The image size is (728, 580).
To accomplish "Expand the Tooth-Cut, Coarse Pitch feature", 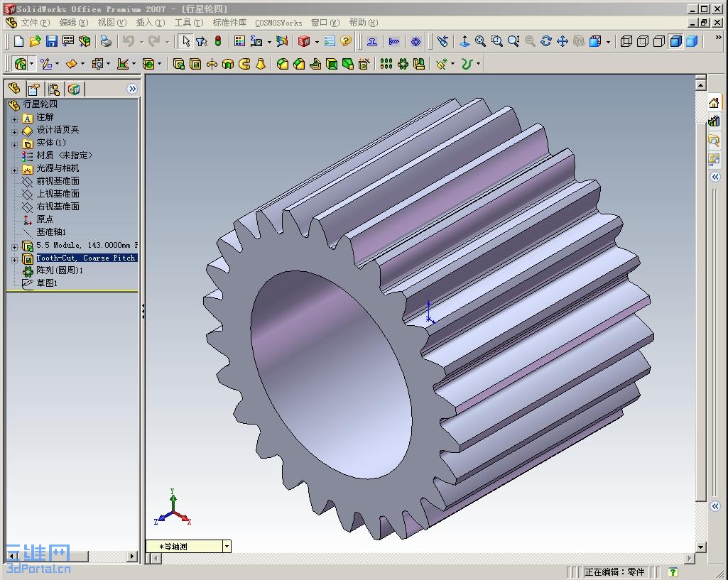I will click(x=14, y=260).
